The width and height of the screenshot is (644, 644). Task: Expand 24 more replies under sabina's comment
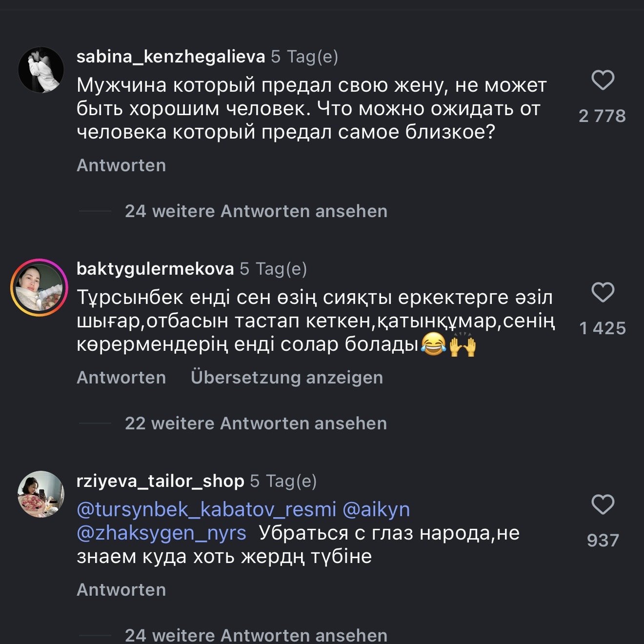pyautogui.click(x=256, y=211)
